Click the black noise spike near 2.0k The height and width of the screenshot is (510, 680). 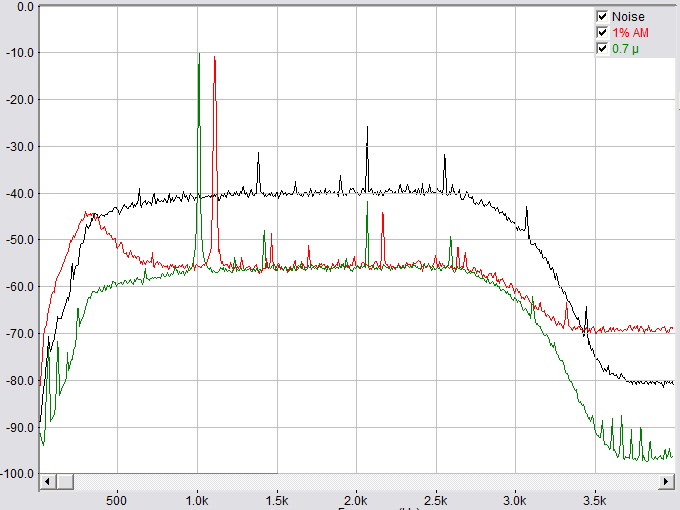pos(367,129)
